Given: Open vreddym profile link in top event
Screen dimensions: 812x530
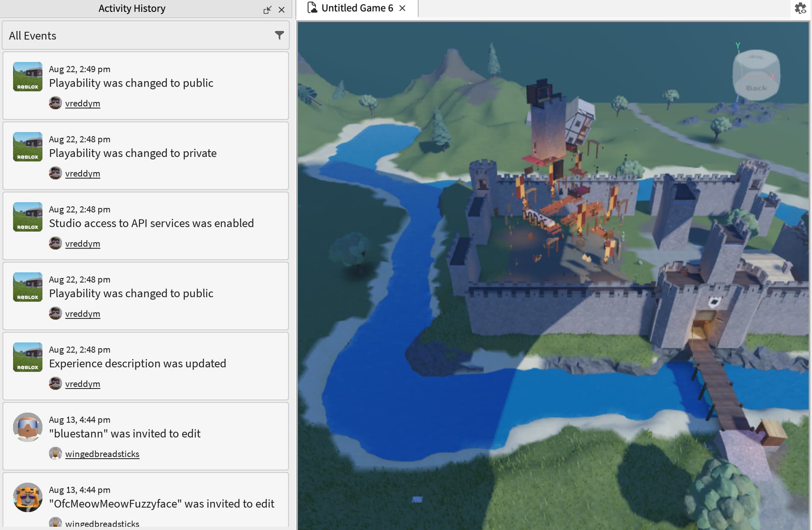Looking at the screenshot, I should (x=82, y=104).
